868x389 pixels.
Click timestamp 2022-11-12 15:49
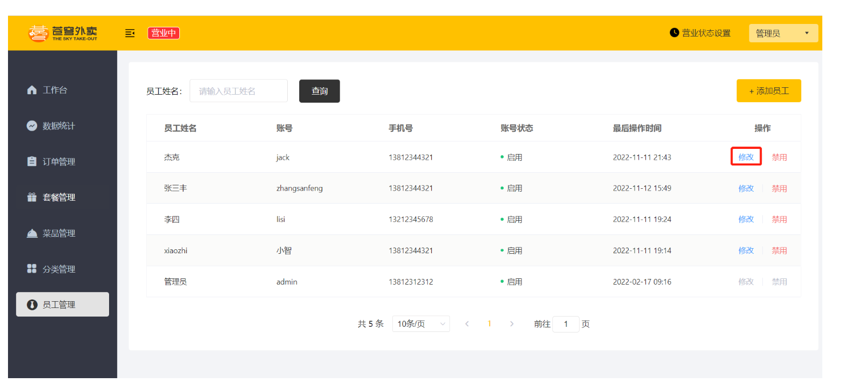tap(642, 188)
